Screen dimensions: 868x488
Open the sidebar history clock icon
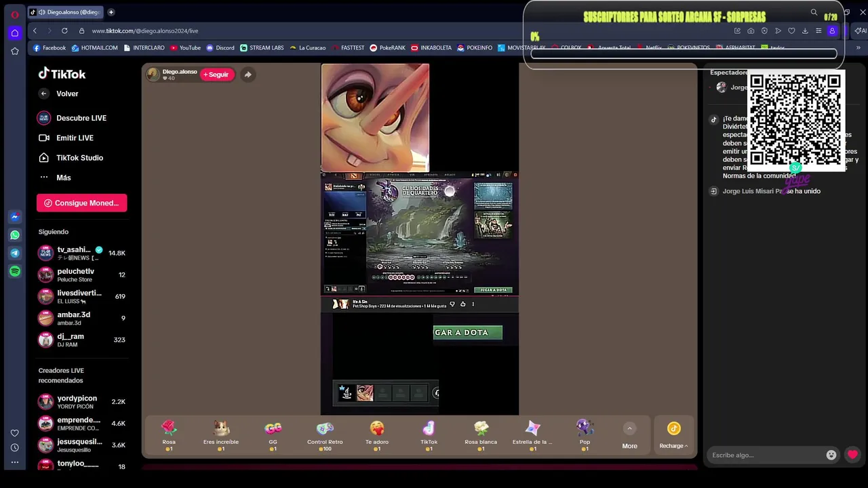(x=14, y=447)
